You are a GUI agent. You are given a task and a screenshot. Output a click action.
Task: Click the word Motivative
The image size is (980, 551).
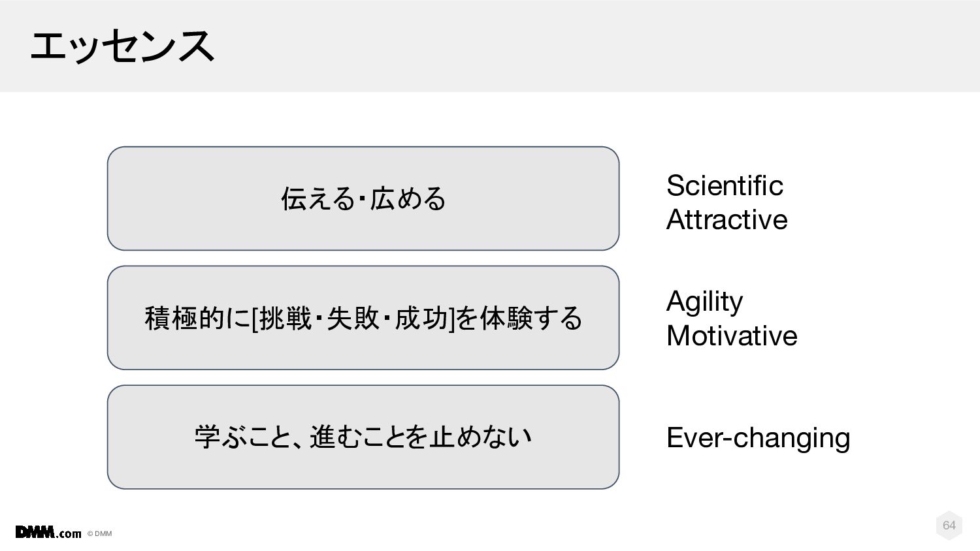(732, 336)
